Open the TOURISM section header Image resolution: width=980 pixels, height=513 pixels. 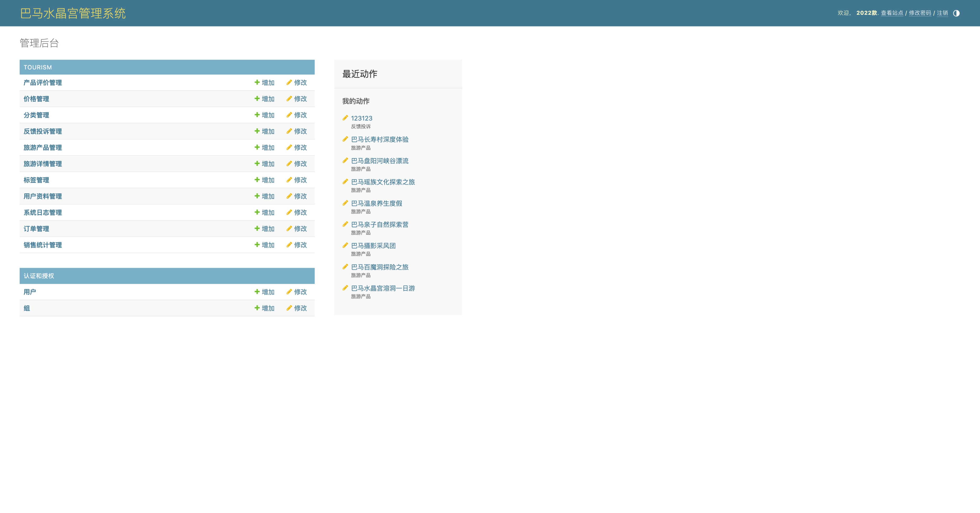pyautogui.click(x=38, y=67)
